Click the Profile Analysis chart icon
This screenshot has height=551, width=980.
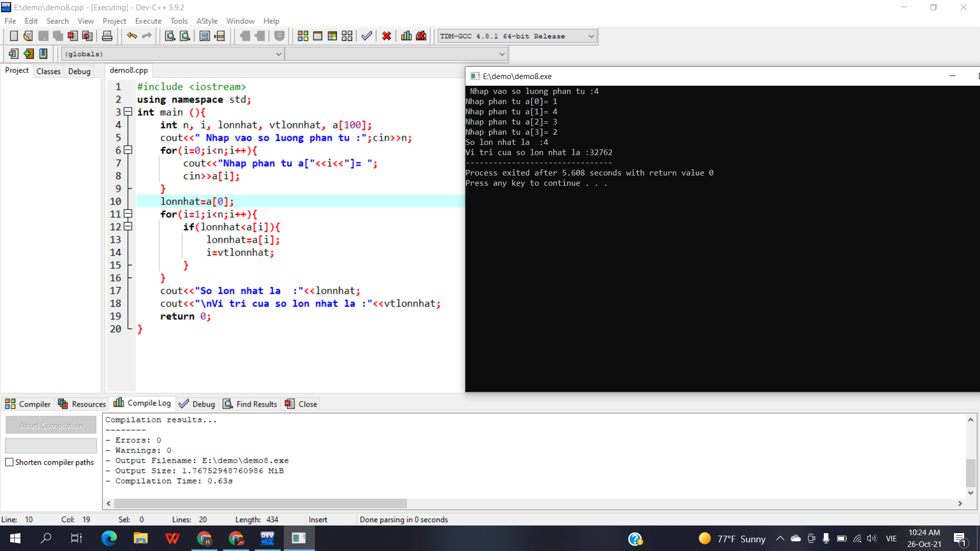(406, 36)
